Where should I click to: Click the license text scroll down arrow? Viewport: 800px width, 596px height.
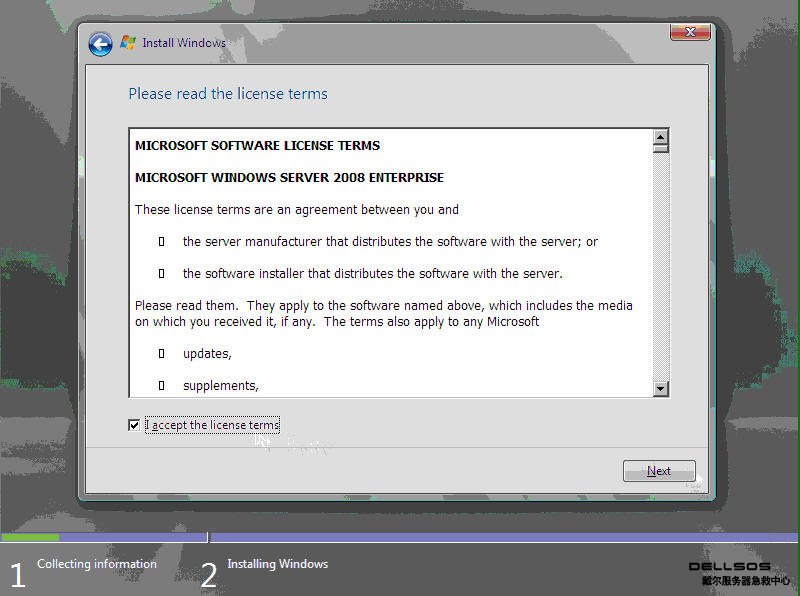(x=661, y=389)
